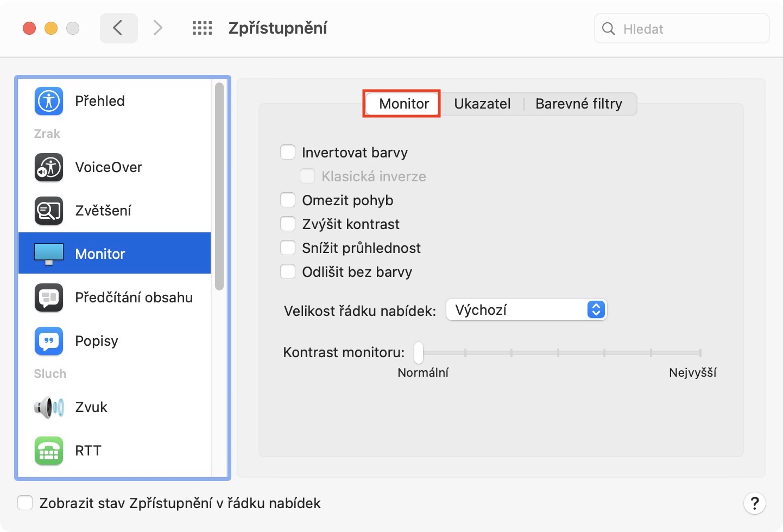Viewport: 783px width, 532px height.
Task: Select the Popisy captions icon
Action: [49, 341]
